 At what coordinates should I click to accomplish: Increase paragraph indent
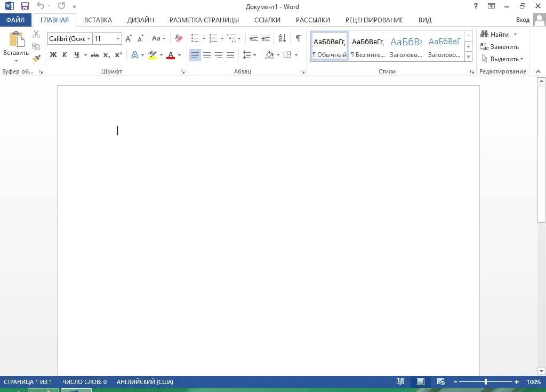(x=266, y=38)
